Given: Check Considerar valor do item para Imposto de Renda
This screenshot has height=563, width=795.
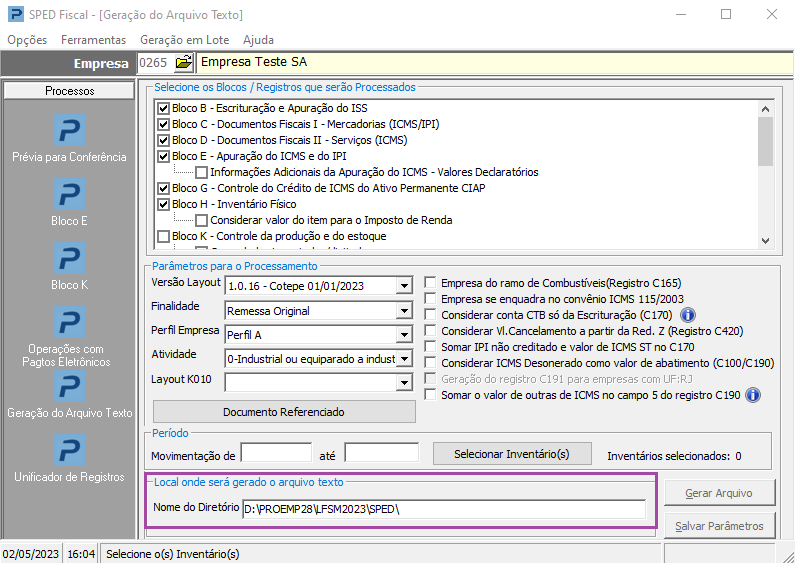Looking at the screenshot, I should [201, 221].
